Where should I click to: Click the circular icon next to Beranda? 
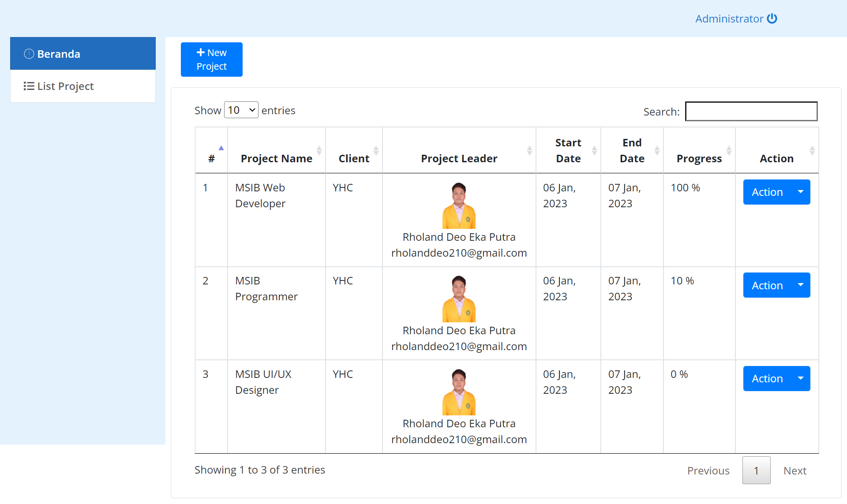[x=29, y=53]
